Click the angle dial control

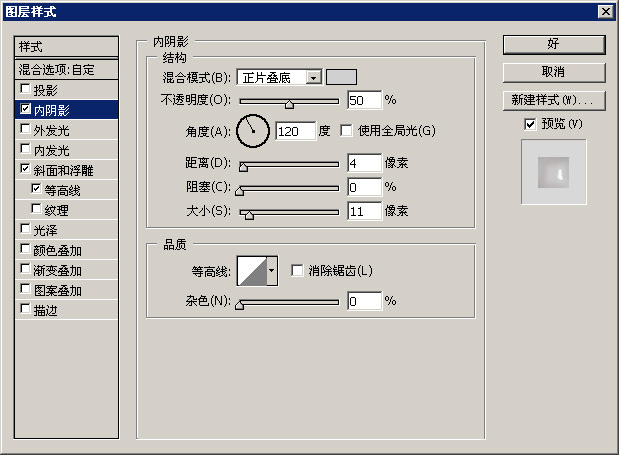(x=253, y=131)
